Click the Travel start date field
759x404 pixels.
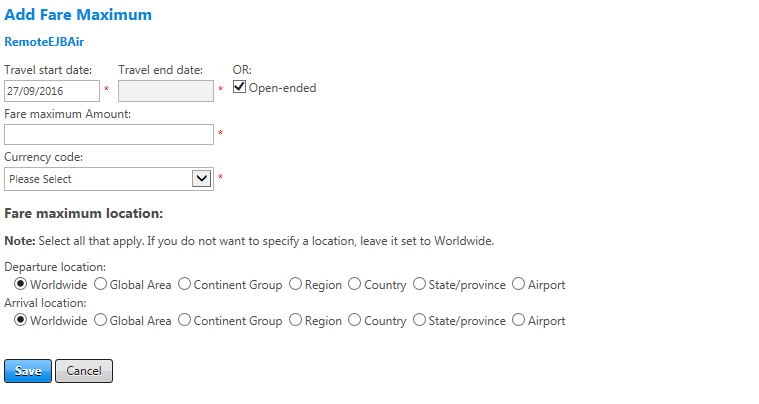tap(52, 91)
